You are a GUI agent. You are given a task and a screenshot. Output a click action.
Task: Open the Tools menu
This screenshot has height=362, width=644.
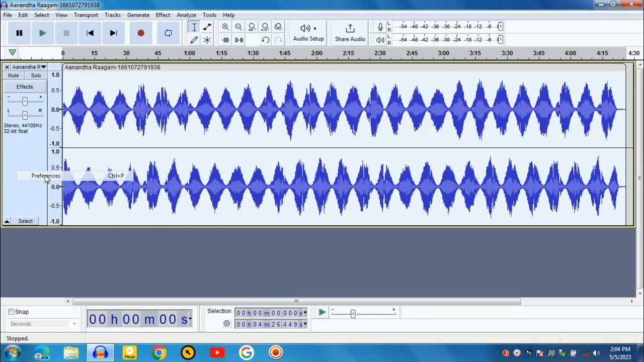209,15
